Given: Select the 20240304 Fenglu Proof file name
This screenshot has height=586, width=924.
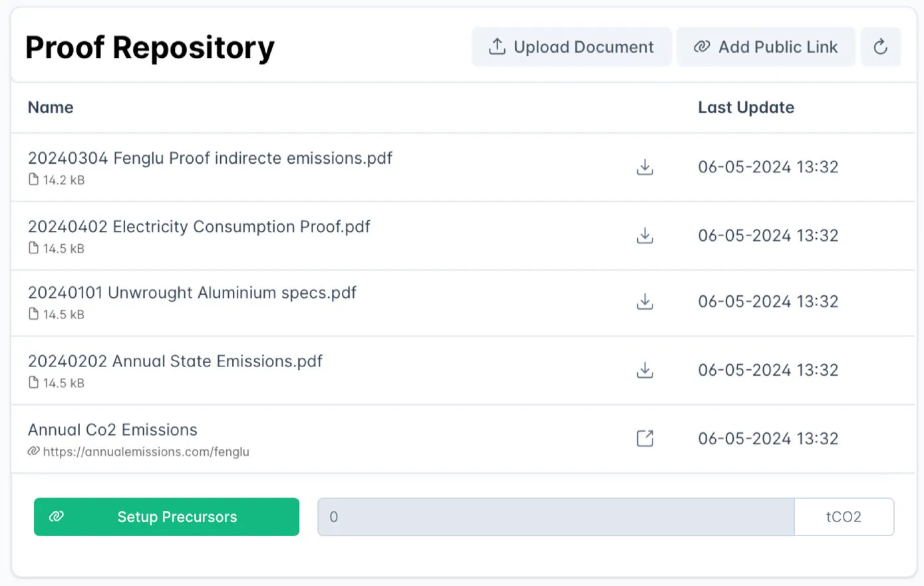Looking at the screenshot, I should point(210,158).
